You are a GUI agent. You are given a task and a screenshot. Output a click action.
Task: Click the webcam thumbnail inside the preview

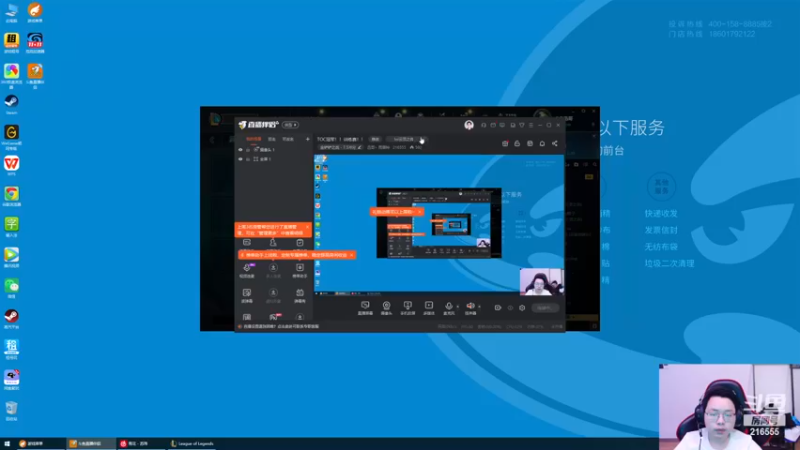[541, 282]
